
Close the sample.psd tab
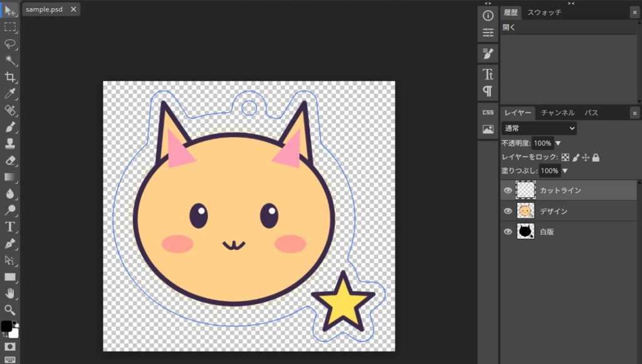click(73, 9)
